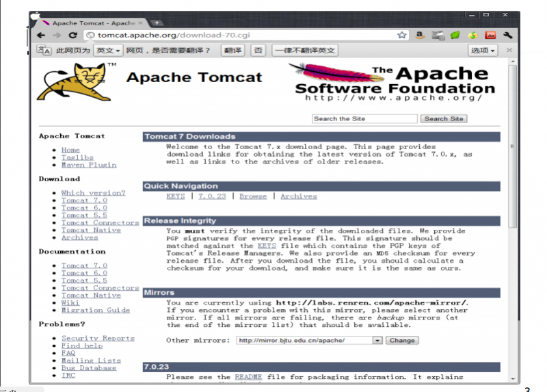
Task: Open the red Adobe extension icon
Action: 490,36
